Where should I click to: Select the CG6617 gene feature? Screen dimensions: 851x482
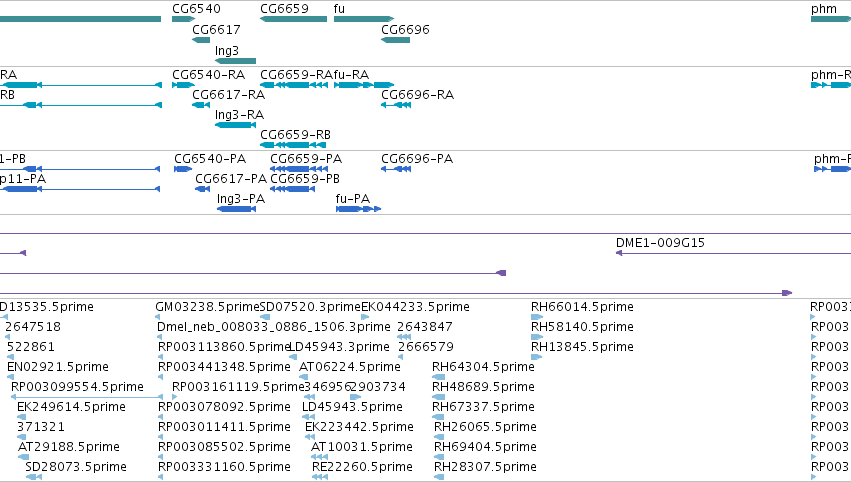(x=201, y=40)
